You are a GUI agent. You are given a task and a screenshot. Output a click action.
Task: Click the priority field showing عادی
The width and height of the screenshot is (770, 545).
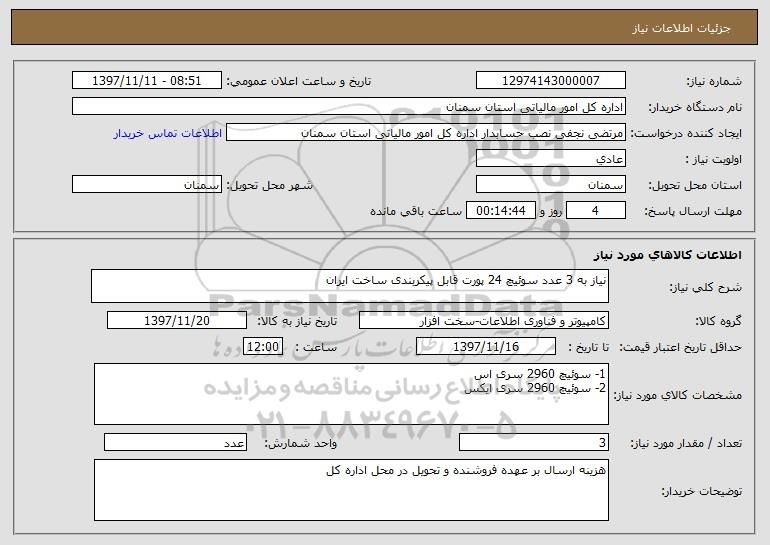pyautogui.click(x=550, y=159)
